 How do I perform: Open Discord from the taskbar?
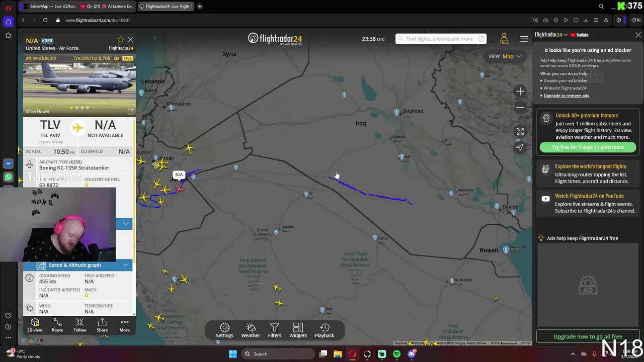[412, 354]
